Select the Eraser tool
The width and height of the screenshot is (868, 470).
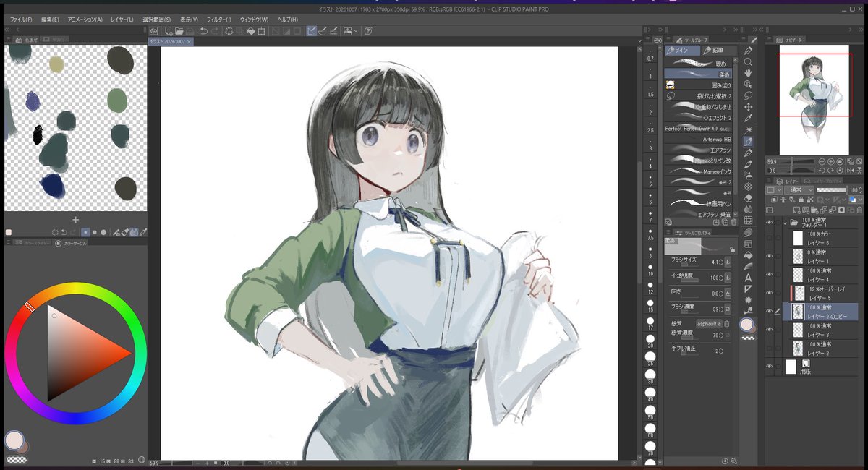[x=749, y=197]
